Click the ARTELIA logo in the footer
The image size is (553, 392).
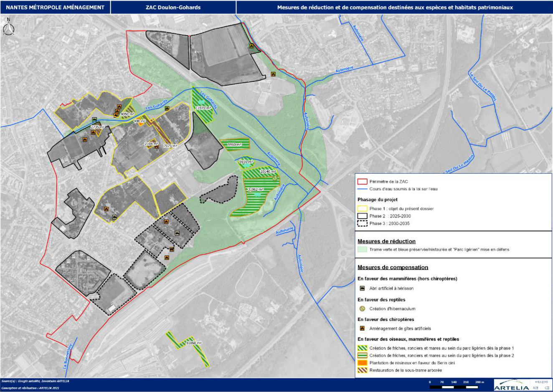[511, 384]
